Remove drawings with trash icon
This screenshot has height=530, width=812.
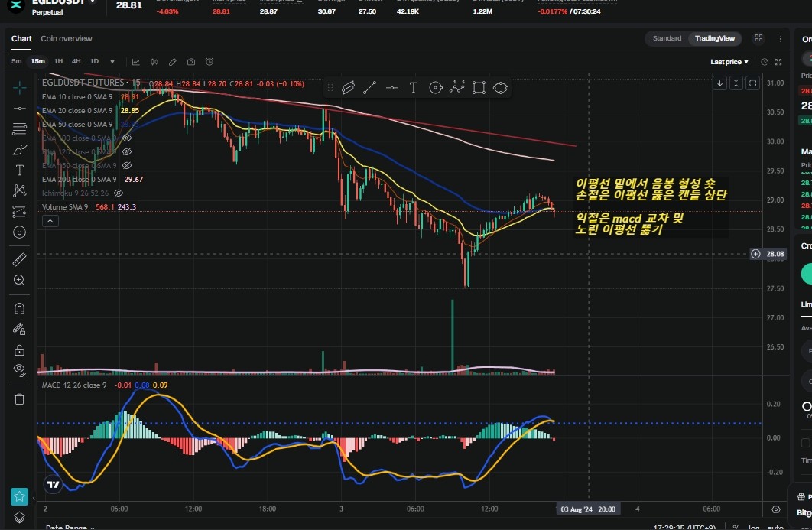point(19,399)
